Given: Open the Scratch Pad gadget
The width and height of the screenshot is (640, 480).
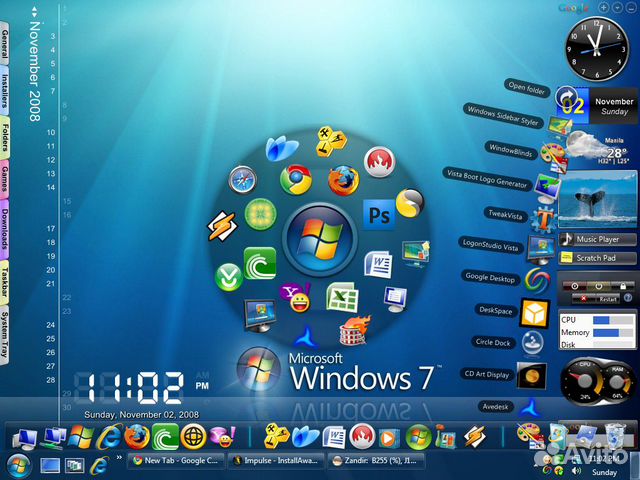Looking at the screenshot, I should tap(598, 258).
